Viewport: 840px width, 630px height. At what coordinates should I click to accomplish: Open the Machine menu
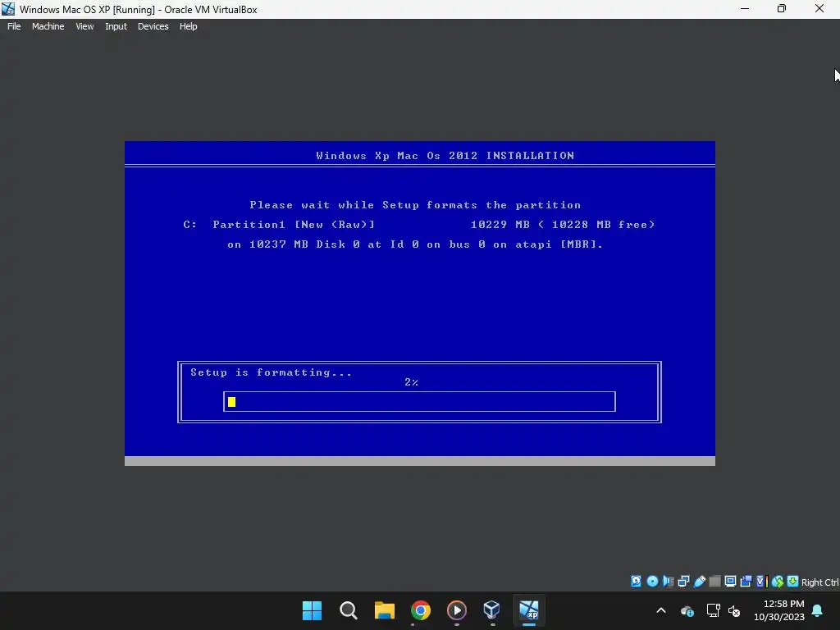click(48, 26)
